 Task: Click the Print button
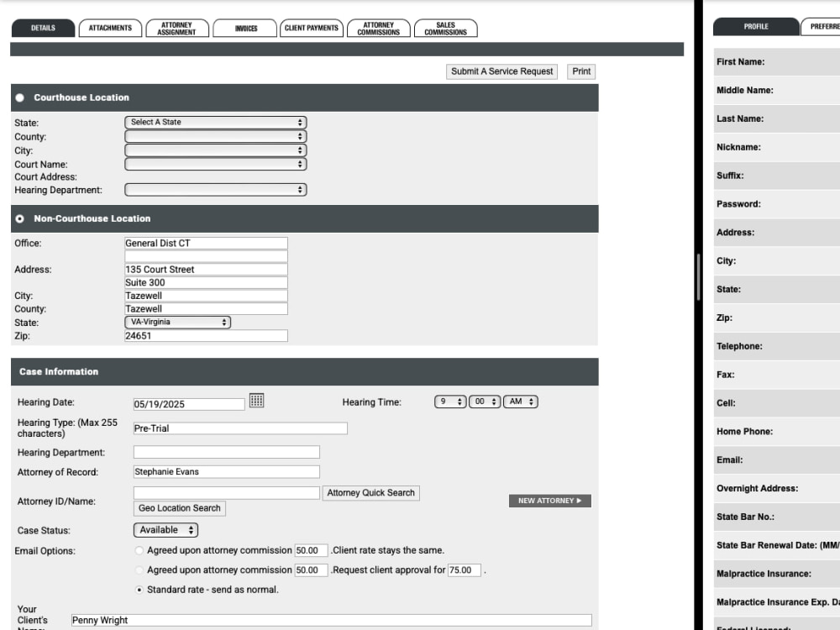click(x=581, y=71)
